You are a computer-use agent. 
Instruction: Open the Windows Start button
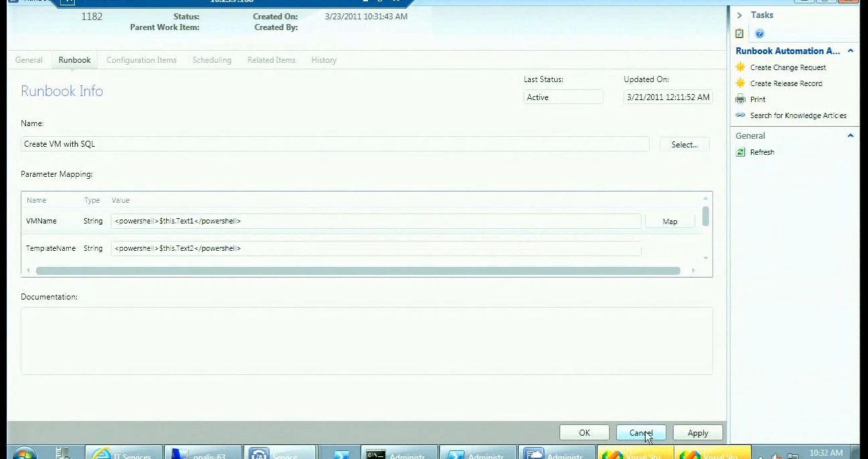click(x=23, y=453)
